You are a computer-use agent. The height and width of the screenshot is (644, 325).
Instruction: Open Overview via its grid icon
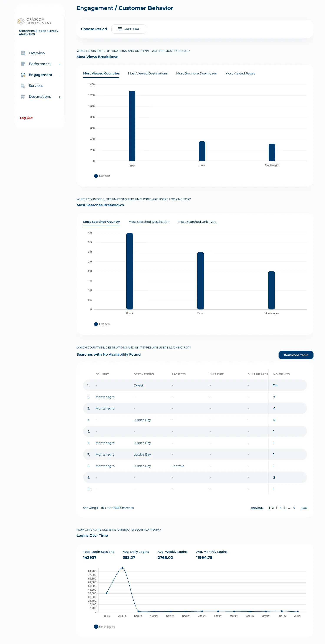(23, 53)
